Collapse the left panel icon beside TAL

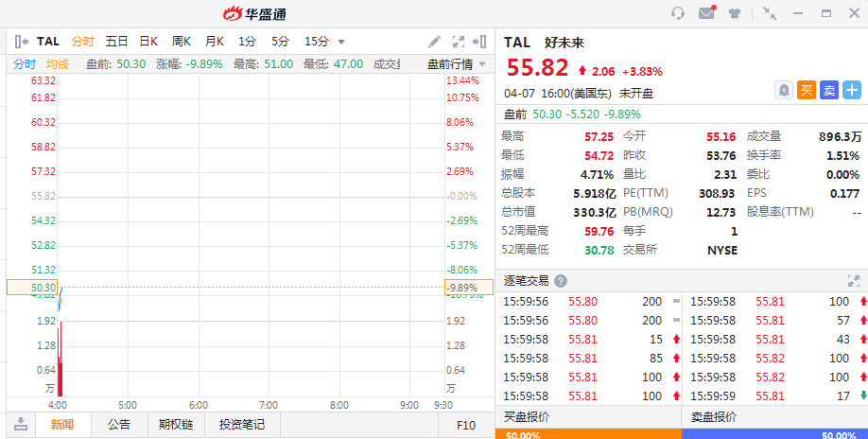coord(22,42)
